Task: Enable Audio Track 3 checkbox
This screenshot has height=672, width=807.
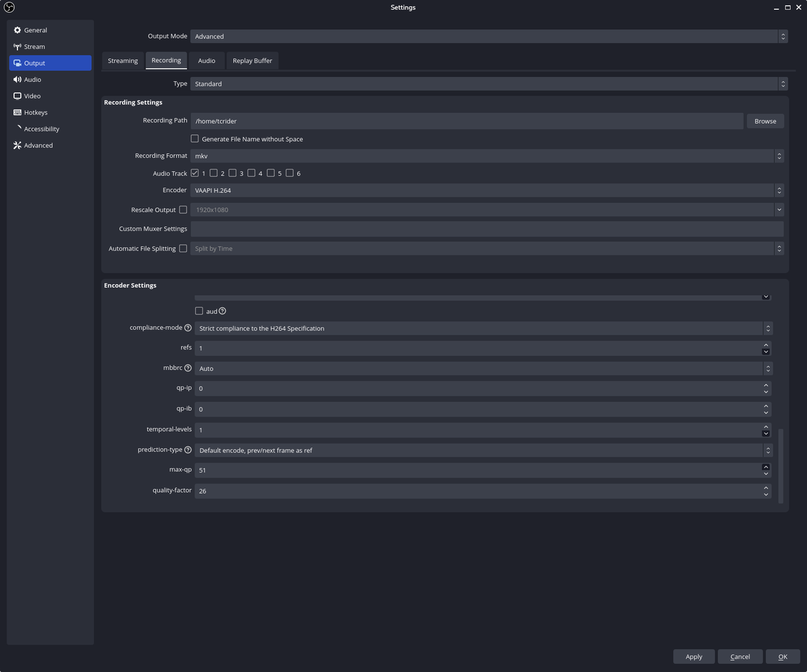Action: click(x=233, y=173)
